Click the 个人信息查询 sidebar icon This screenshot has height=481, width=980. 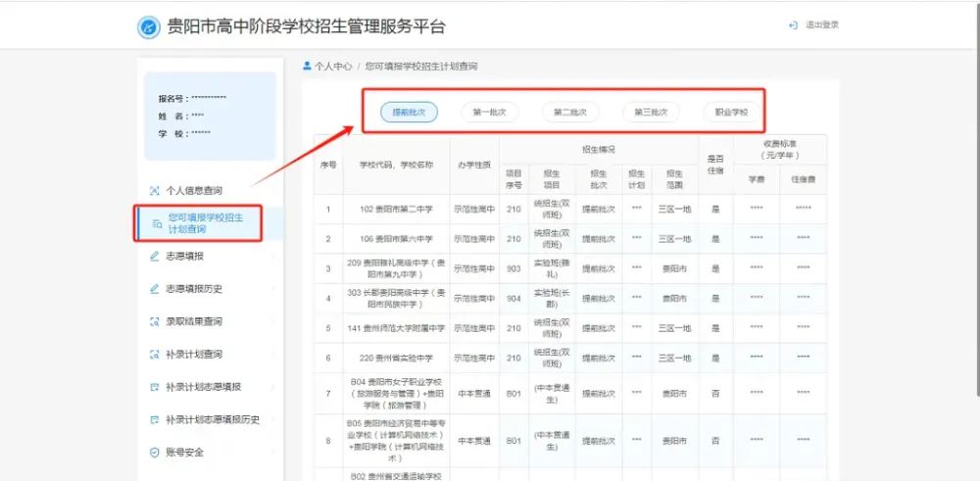click(154, 190)
